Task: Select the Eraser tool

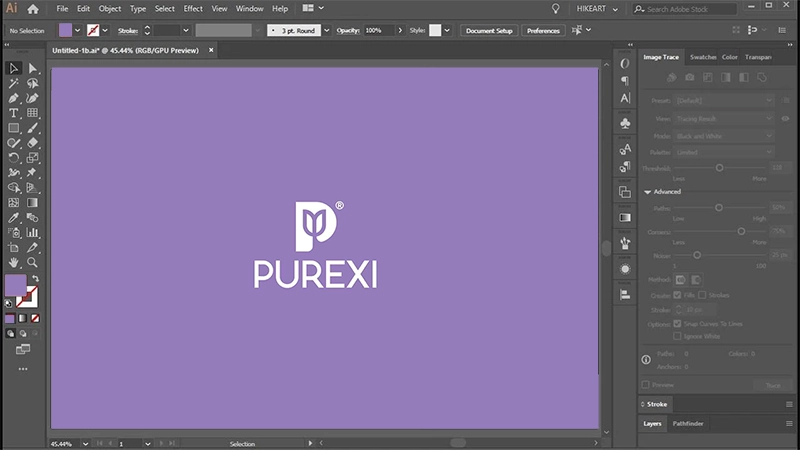Action: tap(32, 143)
